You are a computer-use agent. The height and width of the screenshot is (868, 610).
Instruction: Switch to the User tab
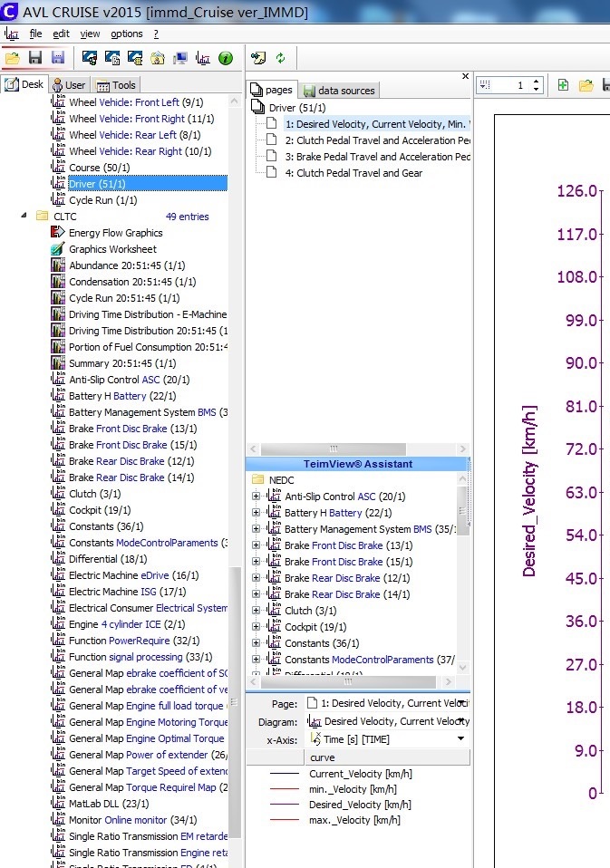69,84
